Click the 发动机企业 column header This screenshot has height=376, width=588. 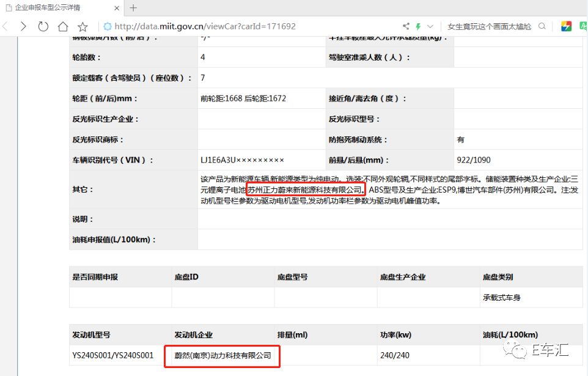tap(194, 335)
